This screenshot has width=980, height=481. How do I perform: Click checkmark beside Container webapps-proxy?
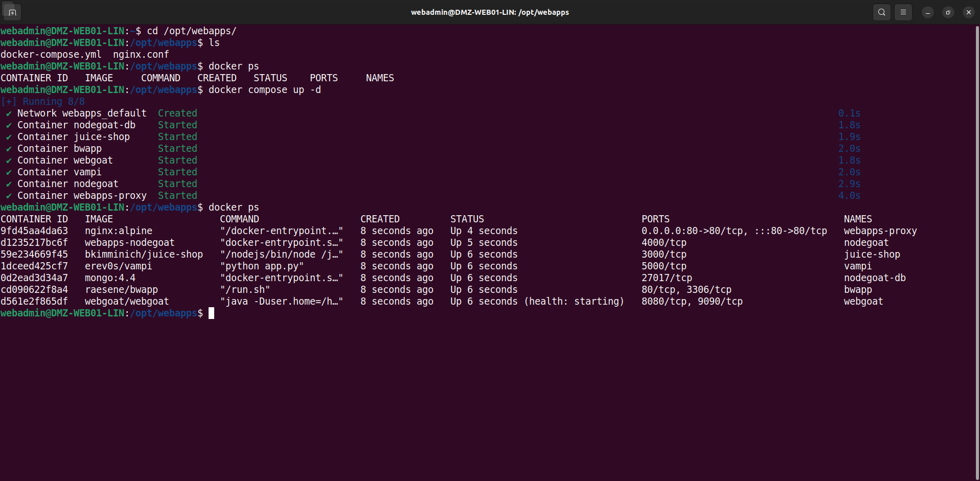[x=9, y=196]
